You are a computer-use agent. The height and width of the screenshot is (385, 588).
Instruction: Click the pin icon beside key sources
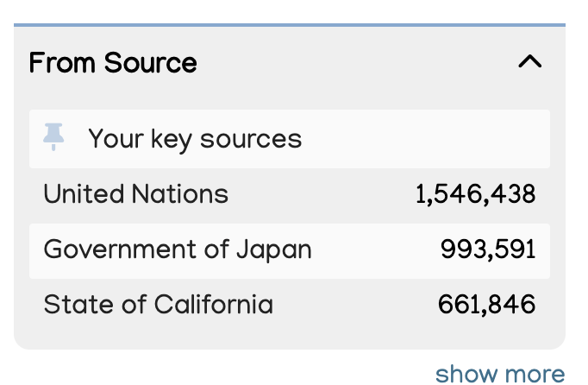[53, 137]
